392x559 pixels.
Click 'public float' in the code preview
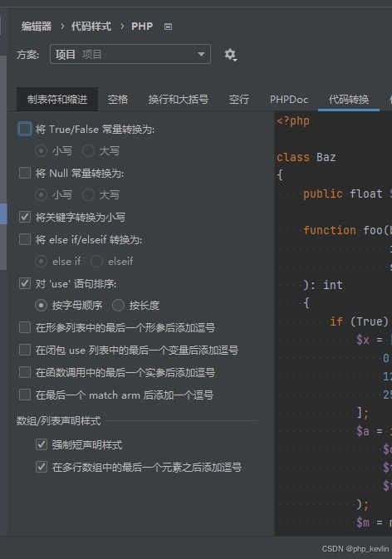[x=342, y=194]
